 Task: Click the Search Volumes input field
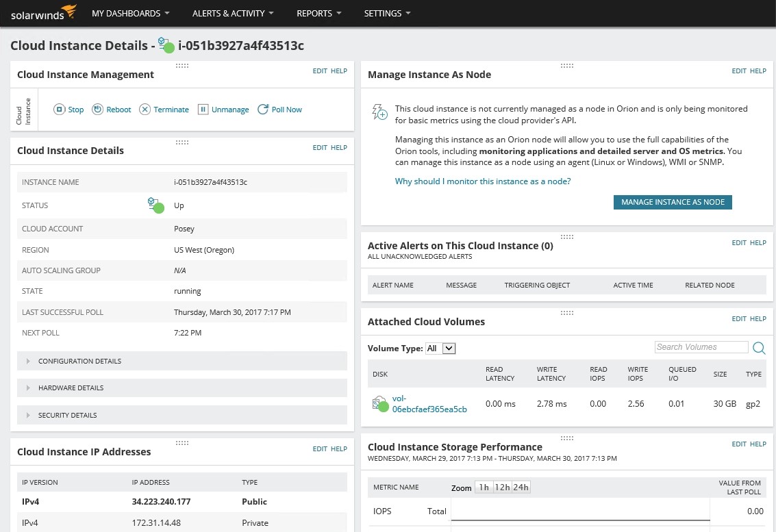click(701, 347)
